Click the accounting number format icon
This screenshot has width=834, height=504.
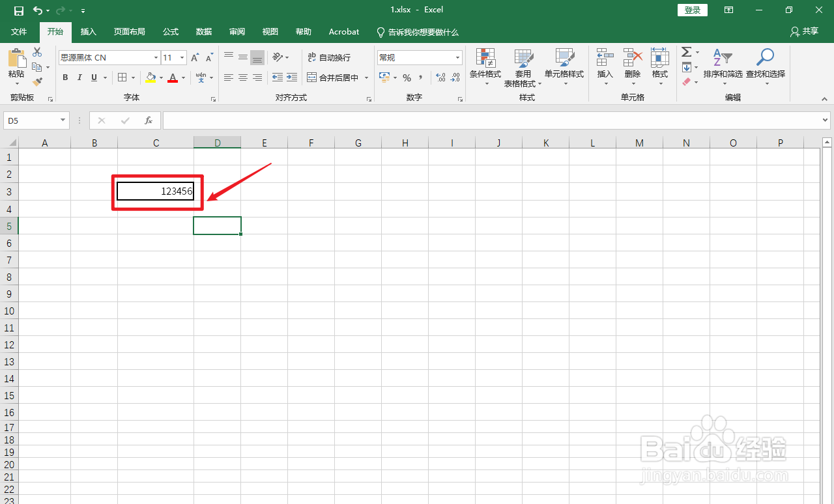[384, 77]
